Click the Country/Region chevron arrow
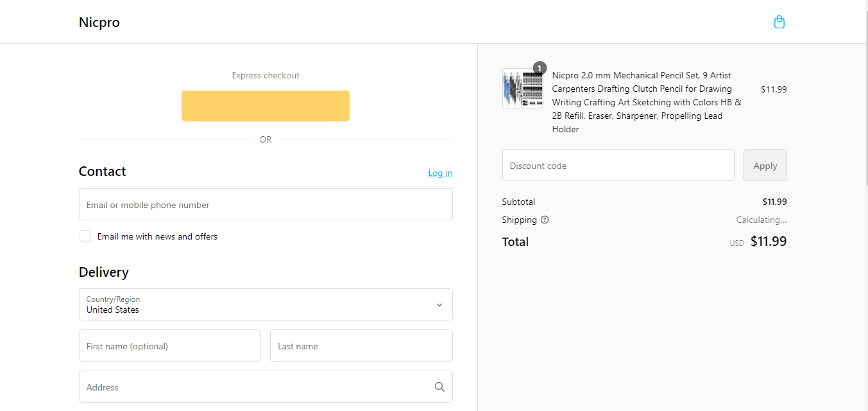This screenshot has height=411, width=868. (439, 305)
